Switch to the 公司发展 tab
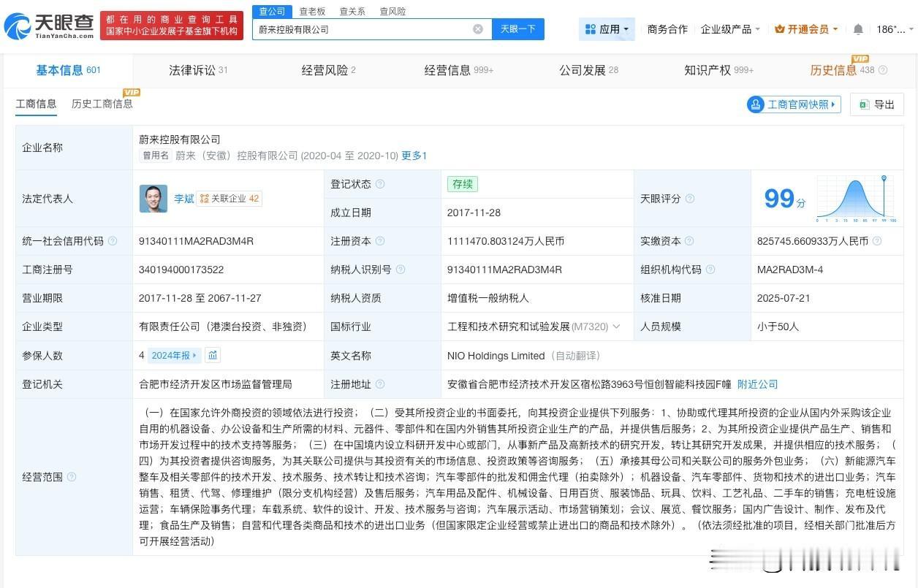This screenshot has width=918, height=588. pyautogui.click(x=588, y=70)
